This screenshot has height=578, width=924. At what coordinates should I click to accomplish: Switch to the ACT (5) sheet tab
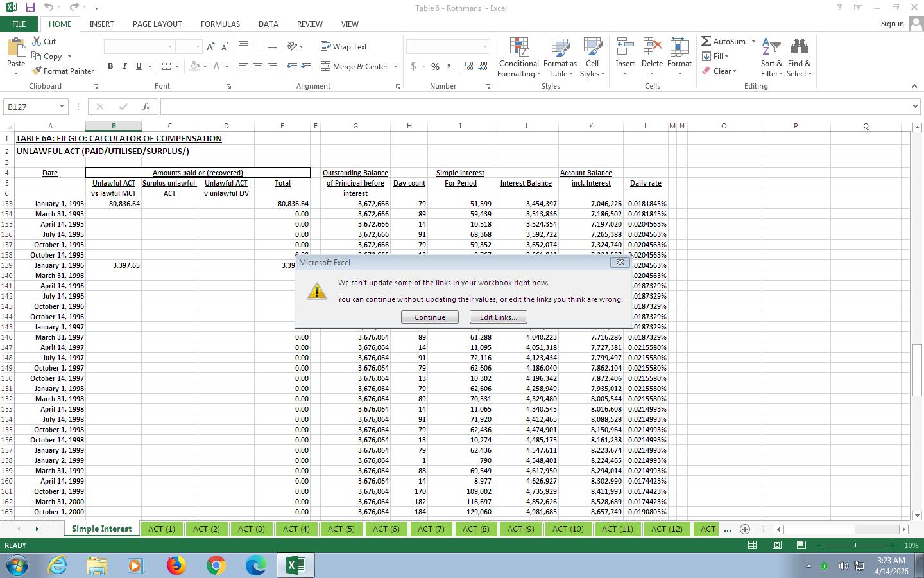341,529
